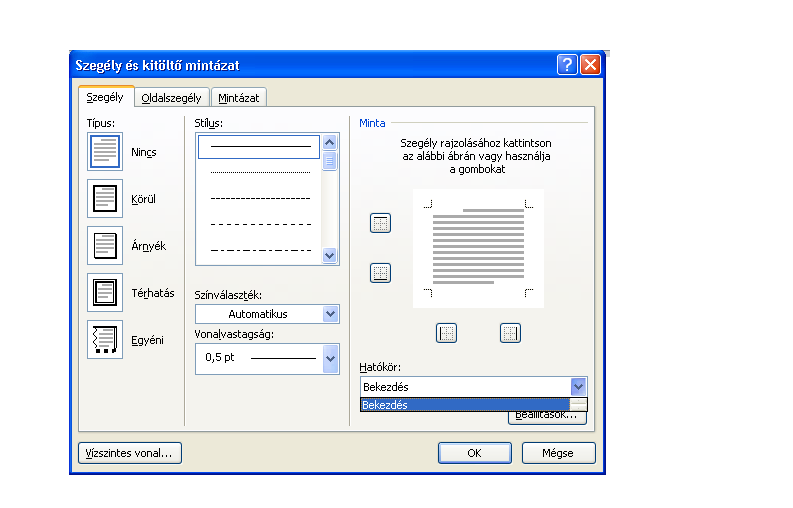Select the Nincs (none) border type icon
The image size is (793, 508).
point(105,151)
